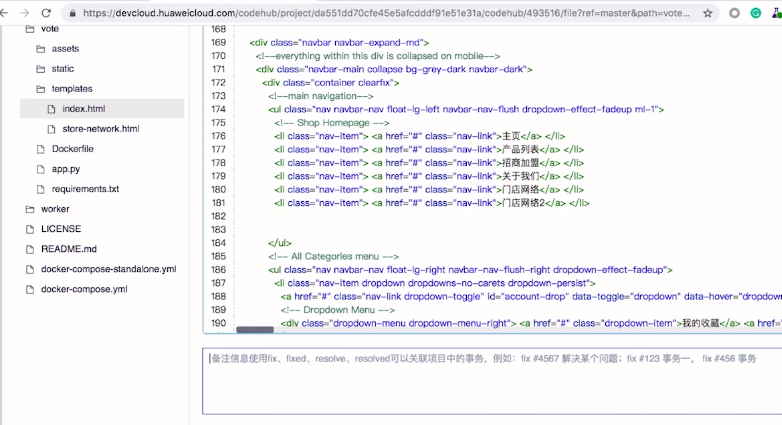Collapse the templates folder
This screenshot has height=425, width=782.
click(72, 89)
